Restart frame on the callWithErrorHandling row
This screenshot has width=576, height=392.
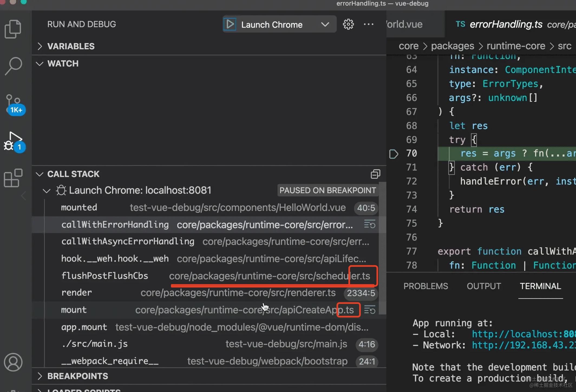click(369, 224)
